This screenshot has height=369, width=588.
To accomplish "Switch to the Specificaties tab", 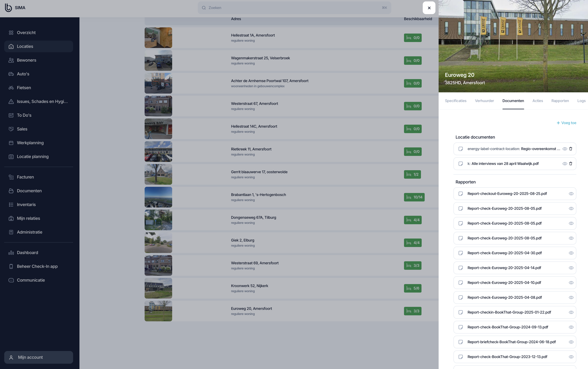I will [x=455, y=101].
